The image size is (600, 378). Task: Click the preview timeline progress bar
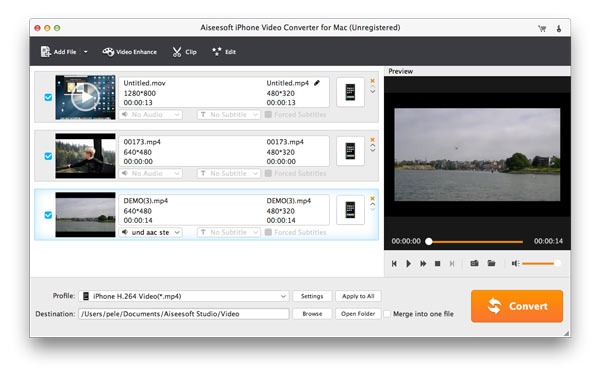point(476,242)
